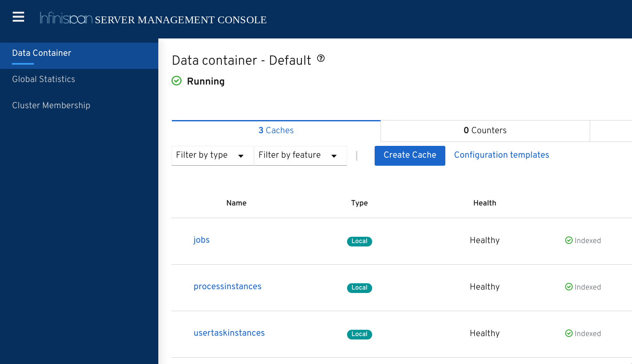This screenshot has width=632, height=364.
Task: Click the green Running status icon
Action: (x=177, y=81)
